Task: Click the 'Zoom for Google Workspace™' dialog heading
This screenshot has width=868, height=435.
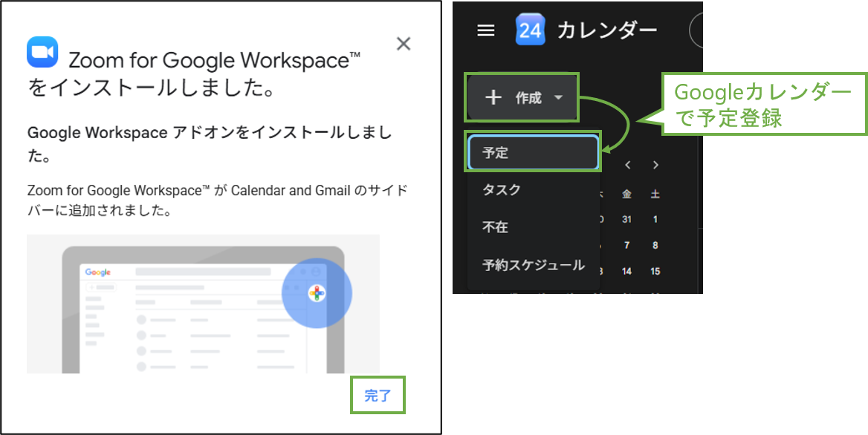Action: tap(215, 60)
